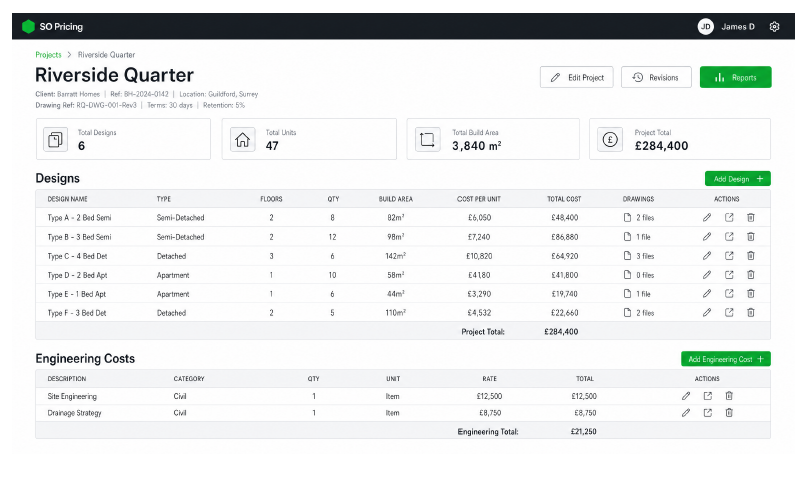This screenshot has height=493, width=810.
Task: Edit the Type C - 4 Bed Det design
Action: click(x=707, y=256)
